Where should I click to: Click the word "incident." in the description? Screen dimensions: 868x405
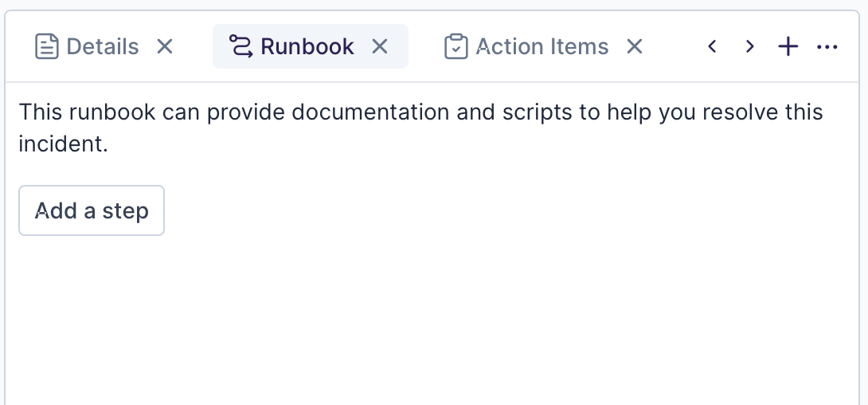click(x=63, y=145)
